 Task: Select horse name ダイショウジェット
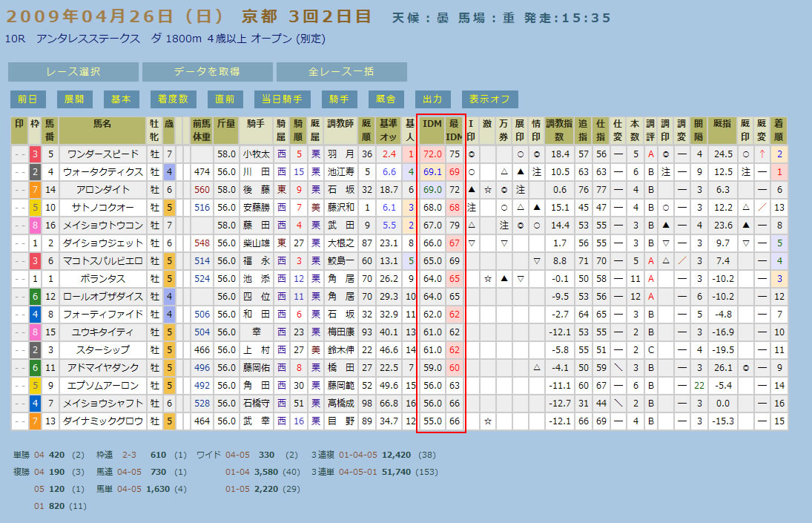pyautogui.click(x=102, y=243)
